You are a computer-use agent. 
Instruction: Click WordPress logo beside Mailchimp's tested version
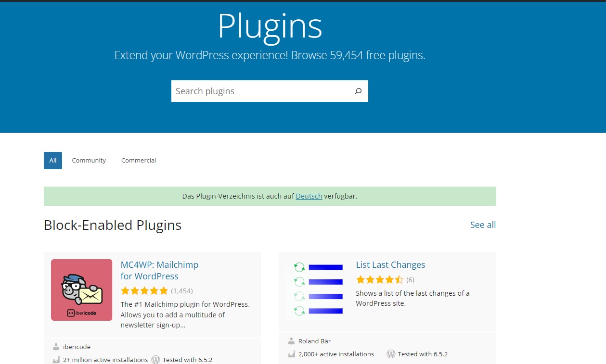[155, 360]
